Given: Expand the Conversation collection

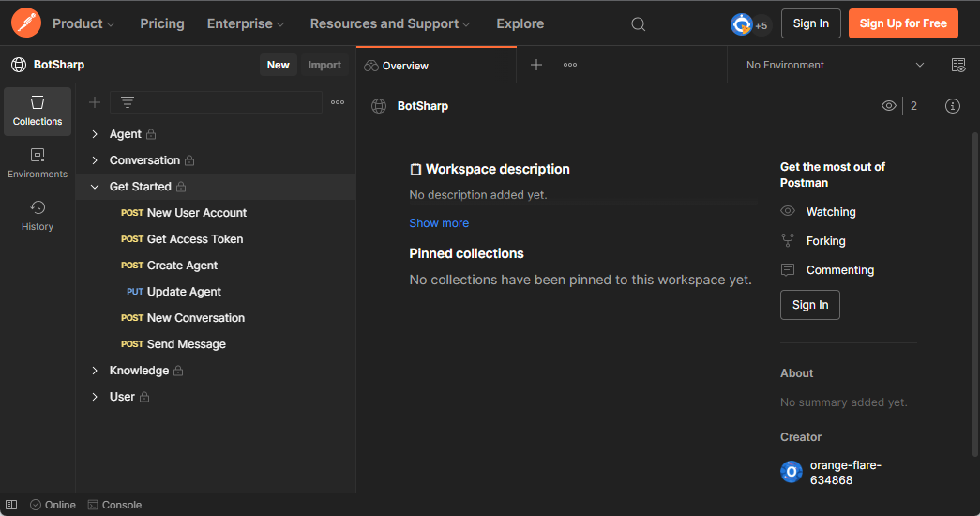Looking at the screenshot, I should (x=95, y=160).
